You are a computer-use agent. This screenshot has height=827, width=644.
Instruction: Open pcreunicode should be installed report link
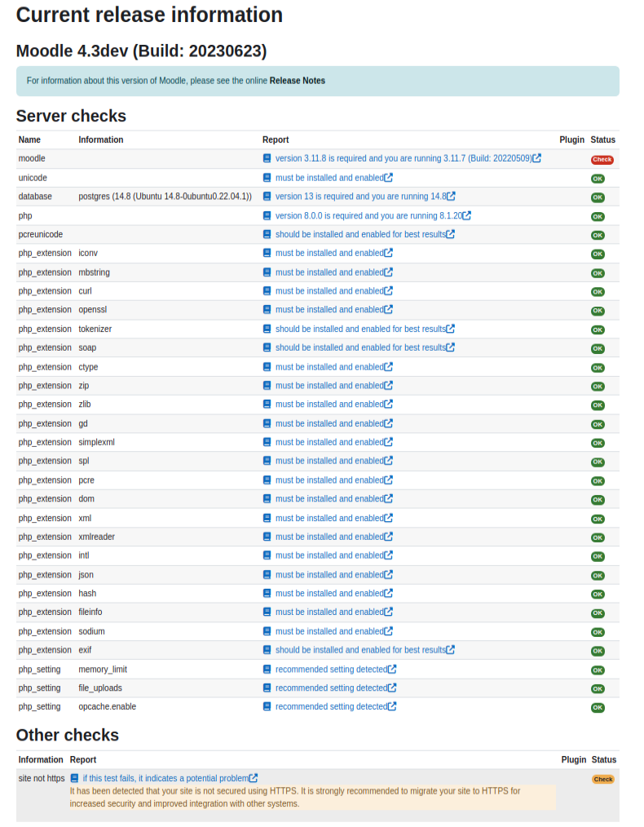[x=360, y=234]
